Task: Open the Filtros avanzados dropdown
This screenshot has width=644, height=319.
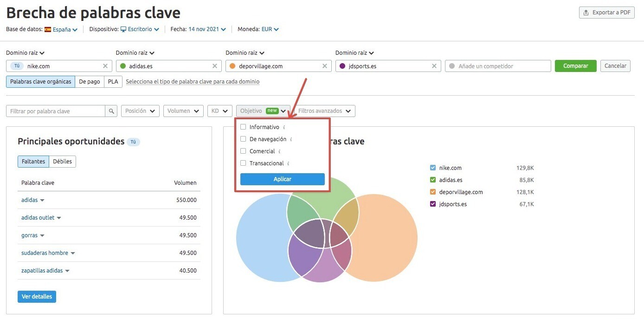Action: 325,111
